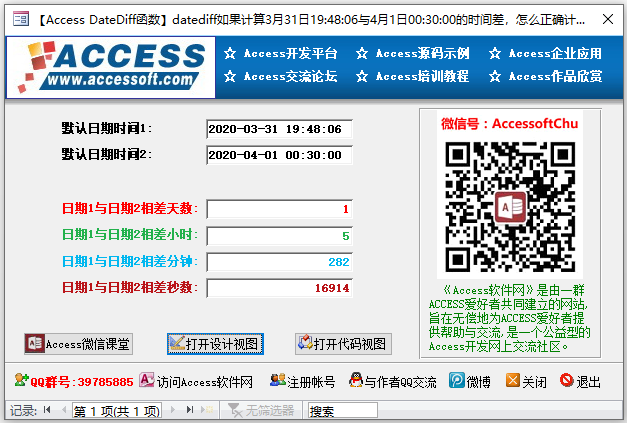627x423 pixels.
Task: Click the Access微信课堂 button
Action: (x=78, y=344)
